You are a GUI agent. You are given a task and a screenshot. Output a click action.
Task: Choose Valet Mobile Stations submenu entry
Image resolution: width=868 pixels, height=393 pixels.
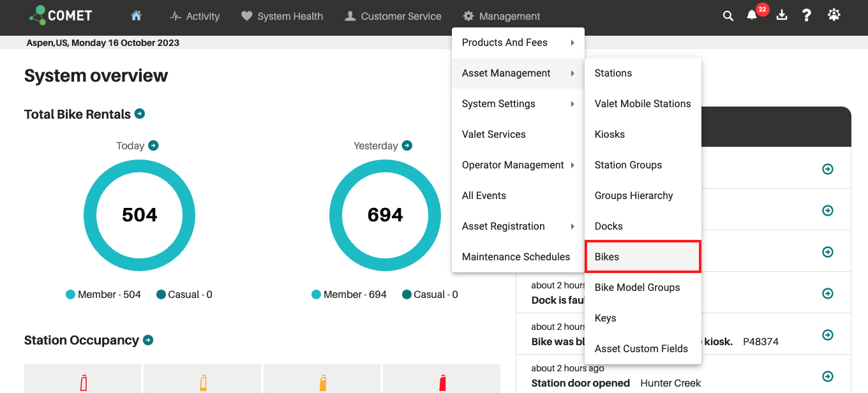click(643, 104)
